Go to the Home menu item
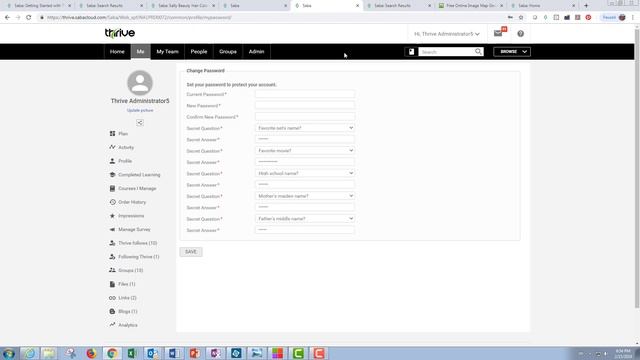 117,52
